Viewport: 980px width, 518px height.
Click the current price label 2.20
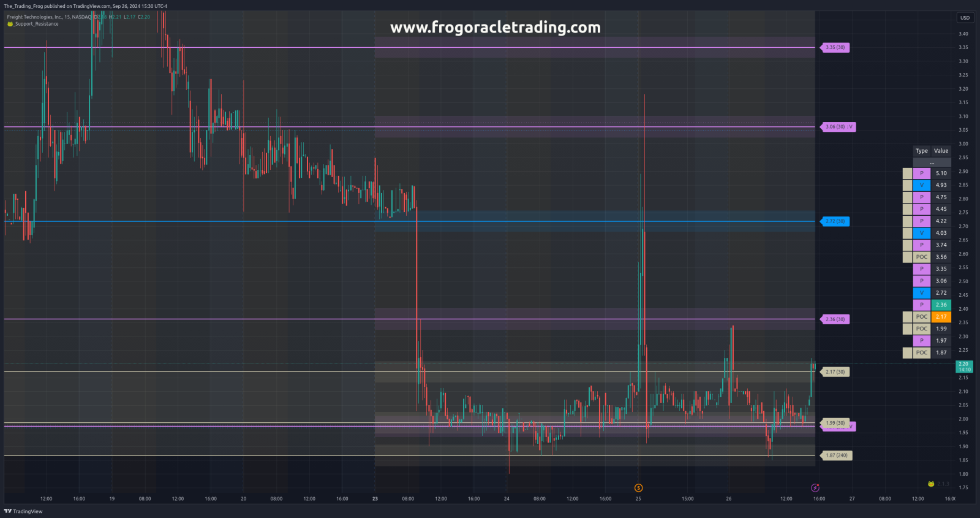964,367
